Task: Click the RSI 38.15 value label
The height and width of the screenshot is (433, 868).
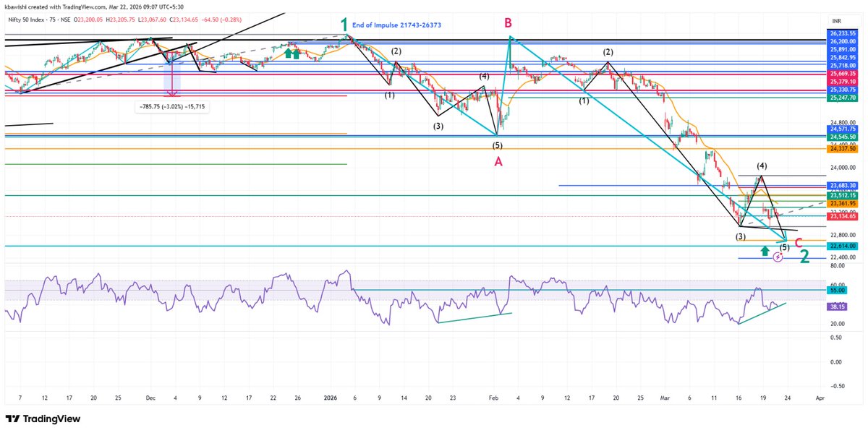Action: point(838,306)
